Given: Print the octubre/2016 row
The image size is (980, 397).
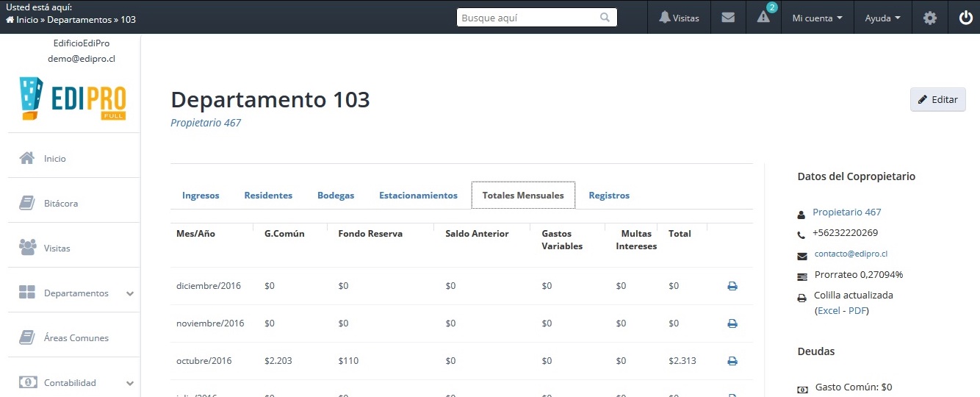Looking at the screenshot, I should (732, 361).
